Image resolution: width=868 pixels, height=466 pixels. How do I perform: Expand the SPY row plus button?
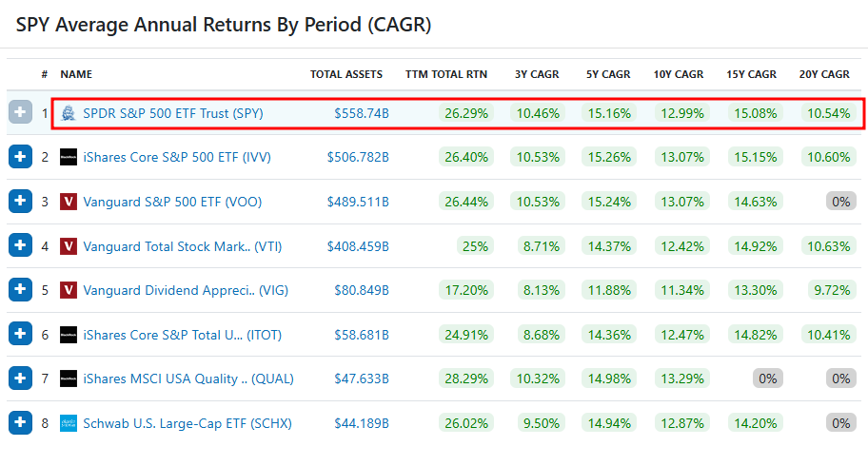click(x=20, y=112)
